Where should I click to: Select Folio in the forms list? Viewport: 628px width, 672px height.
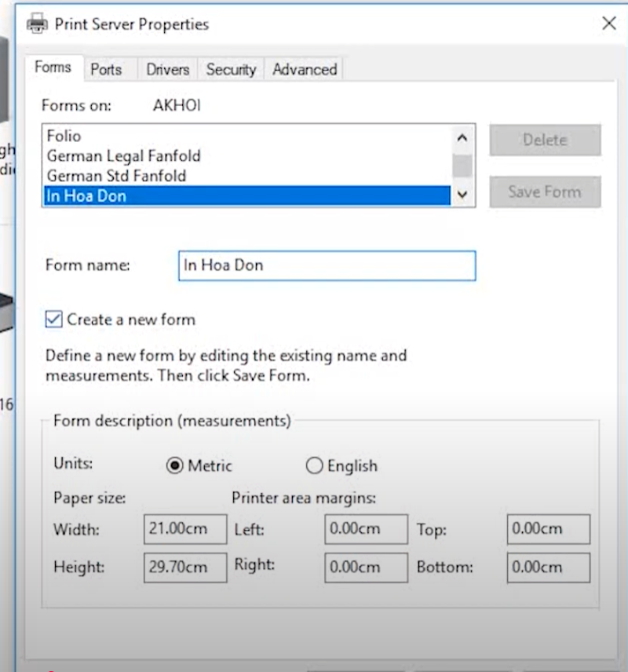tap(64, 136)
